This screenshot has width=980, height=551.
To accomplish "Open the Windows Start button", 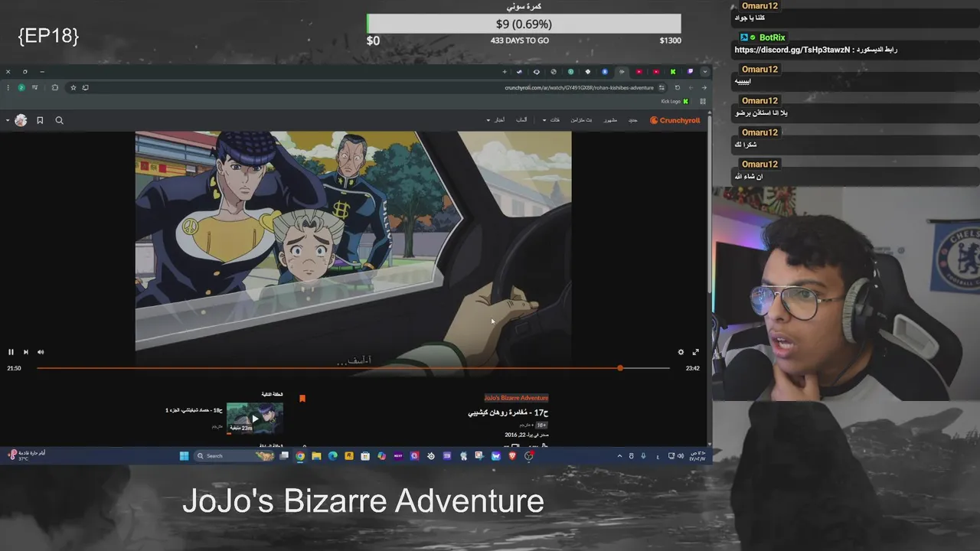I will coord(184,455).
